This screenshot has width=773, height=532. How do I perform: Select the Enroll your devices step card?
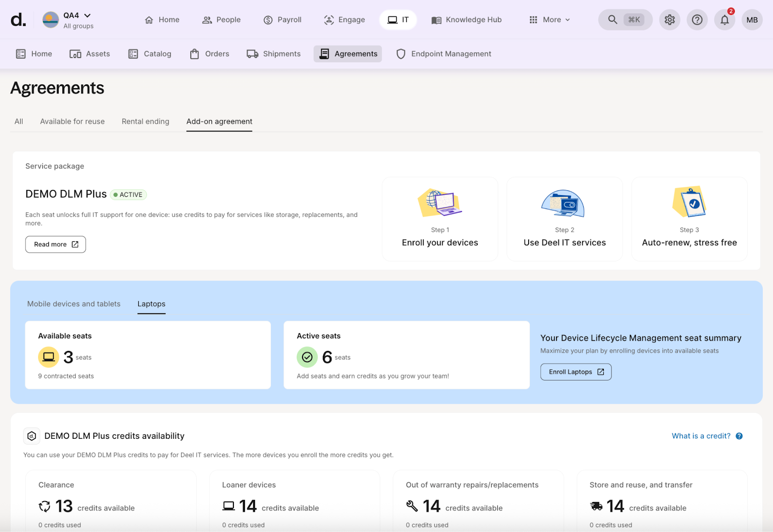coord(440,219)
